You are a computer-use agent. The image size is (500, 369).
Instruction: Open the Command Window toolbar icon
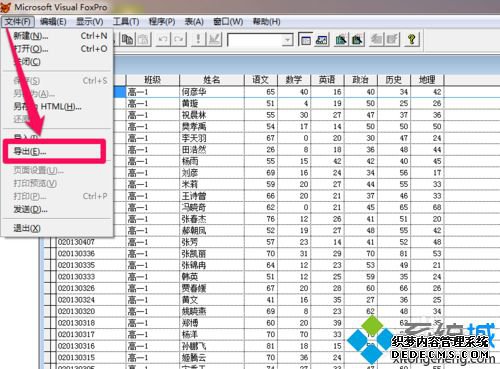[x=305, y=40]
